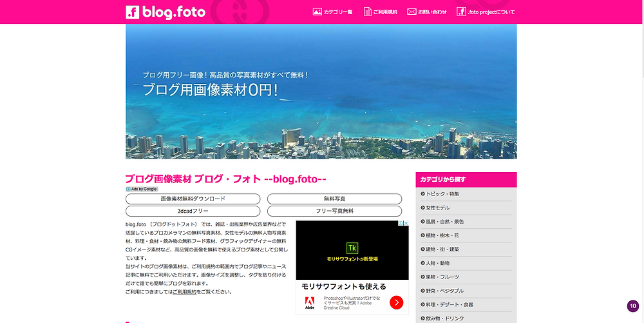Click the blog.foto logo in header

click(x=166, y=12)
